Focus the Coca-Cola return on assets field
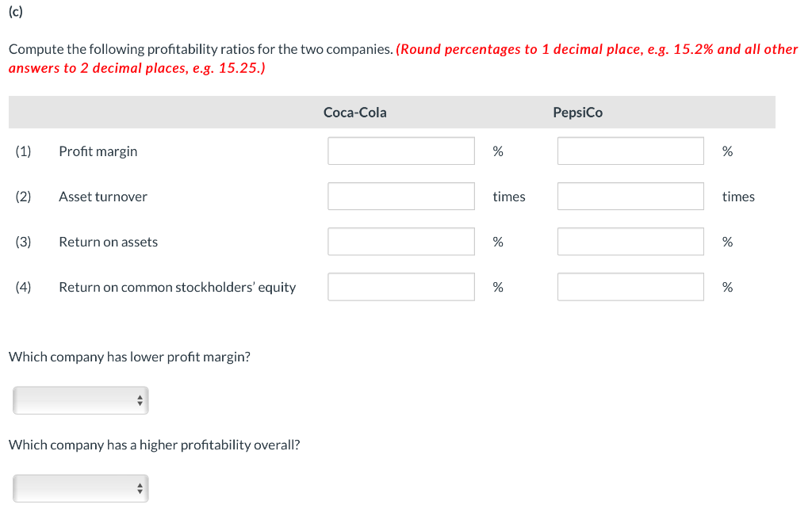 [x=400, y=242]
